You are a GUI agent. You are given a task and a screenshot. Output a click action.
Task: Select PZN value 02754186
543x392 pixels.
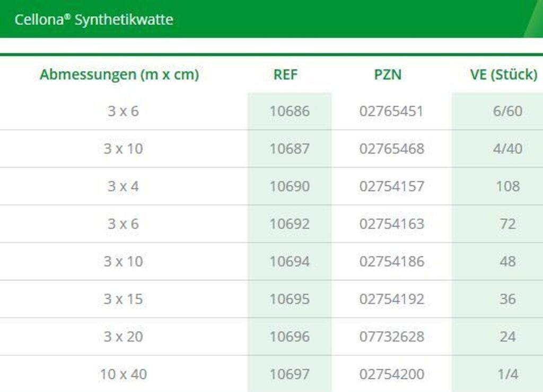click(391, 262)
